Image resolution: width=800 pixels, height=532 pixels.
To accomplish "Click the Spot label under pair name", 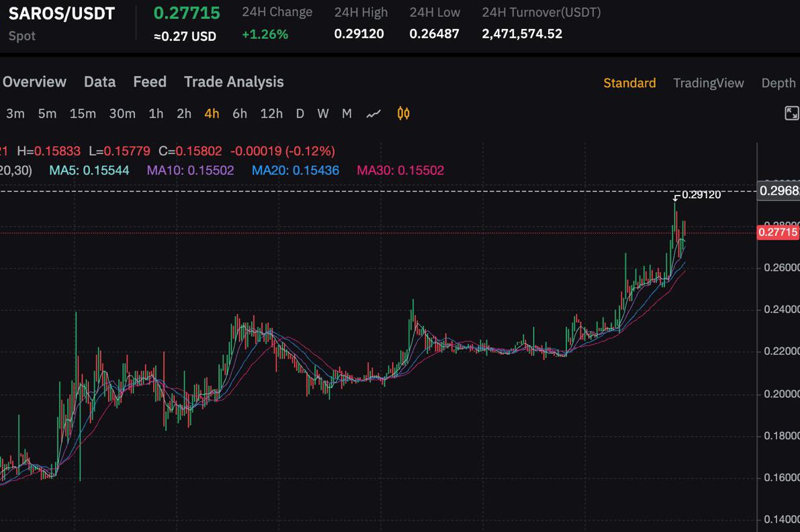I will point(22,36).
